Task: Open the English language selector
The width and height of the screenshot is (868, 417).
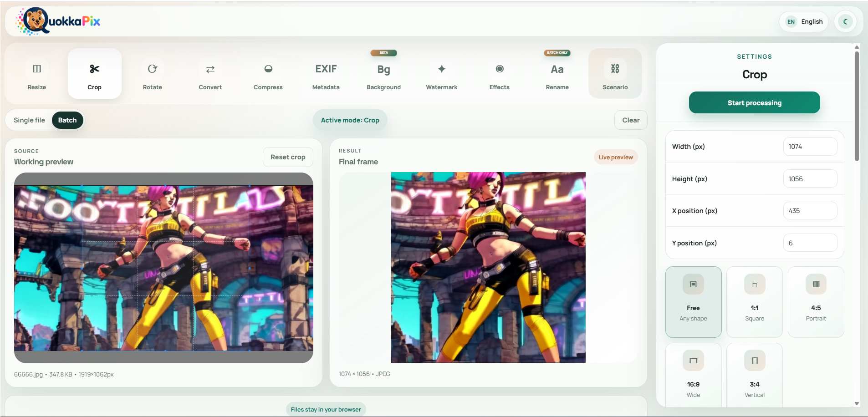Action: tap(804, 21)
